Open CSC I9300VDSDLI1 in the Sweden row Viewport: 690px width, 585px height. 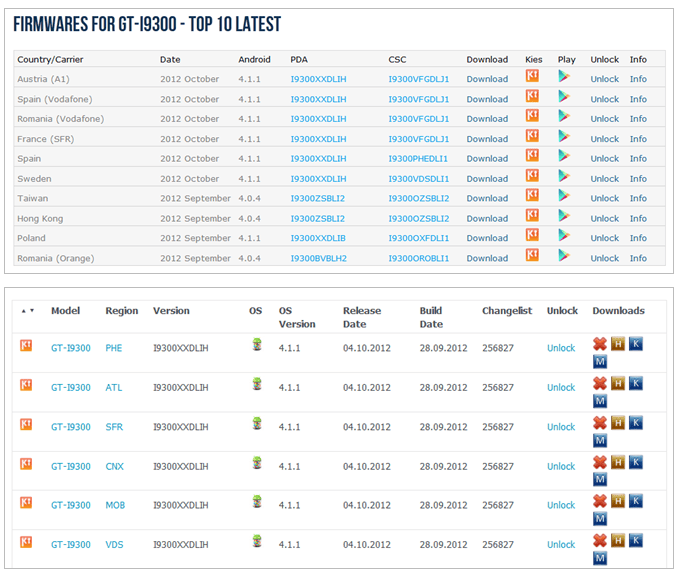click(x=418, y=179)
